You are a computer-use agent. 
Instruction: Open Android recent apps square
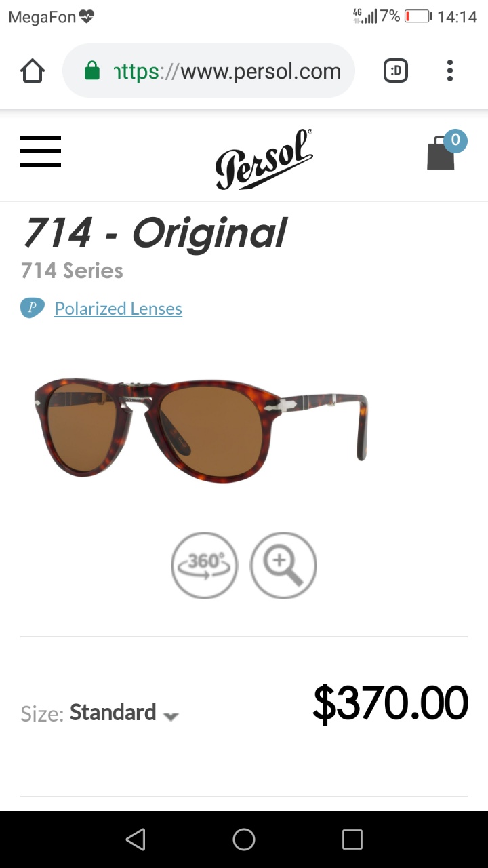tap(352, 840)
